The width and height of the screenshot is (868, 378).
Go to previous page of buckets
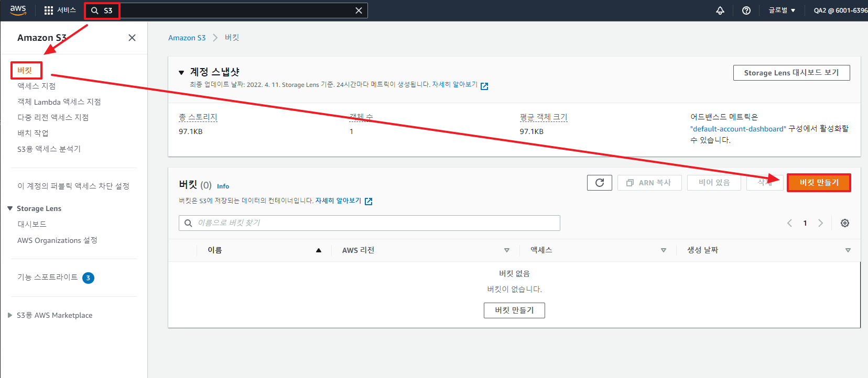789,223
